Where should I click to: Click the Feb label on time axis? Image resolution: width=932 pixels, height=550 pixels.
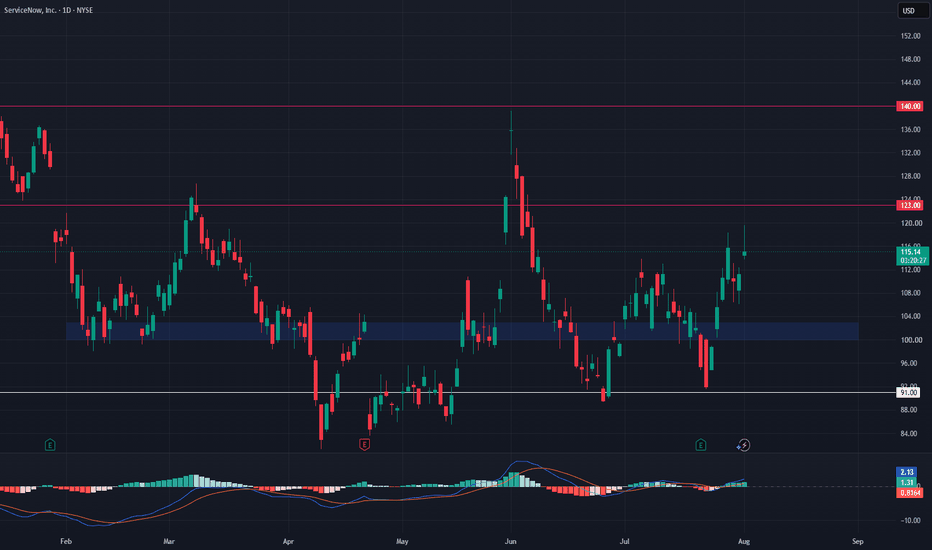tap(66, 541)
